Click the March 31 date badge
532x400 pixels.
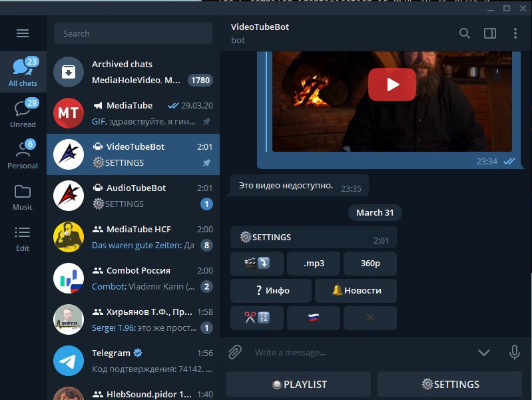[375, 213]
